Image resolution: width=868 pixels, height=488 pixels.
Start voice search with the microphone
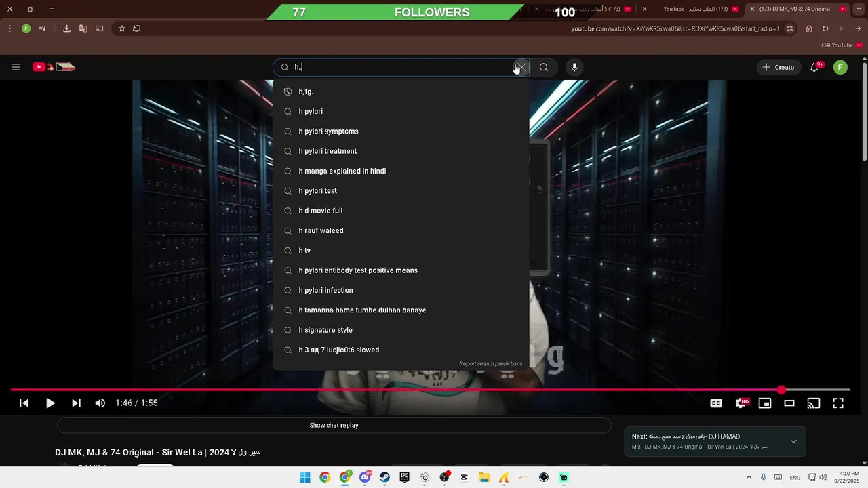click(574, 67)
